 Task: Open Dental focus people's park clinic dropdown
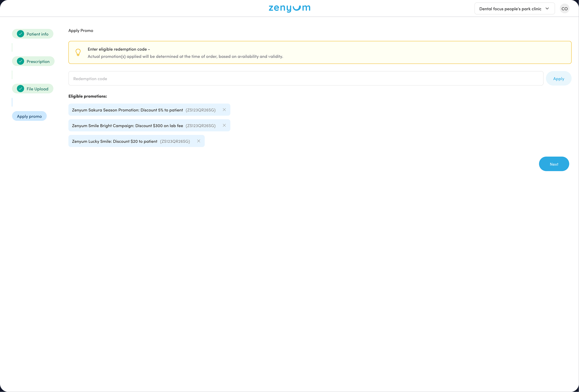(510, 9)
